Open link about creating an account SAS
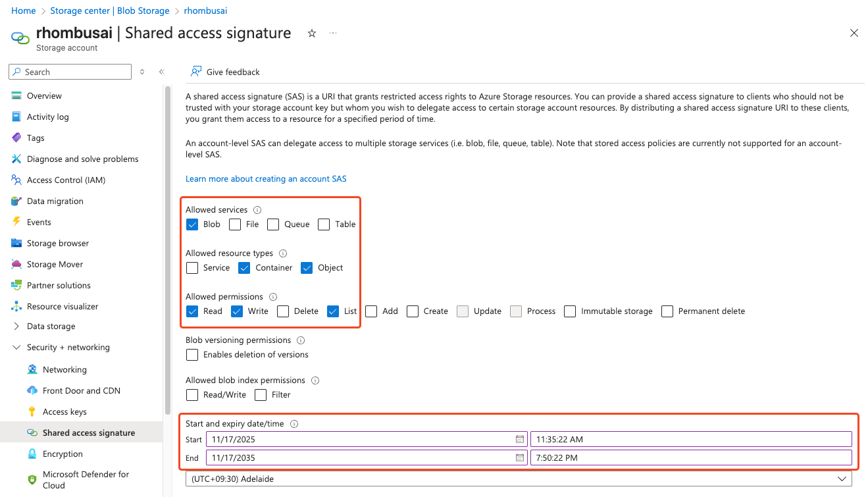 266,178
